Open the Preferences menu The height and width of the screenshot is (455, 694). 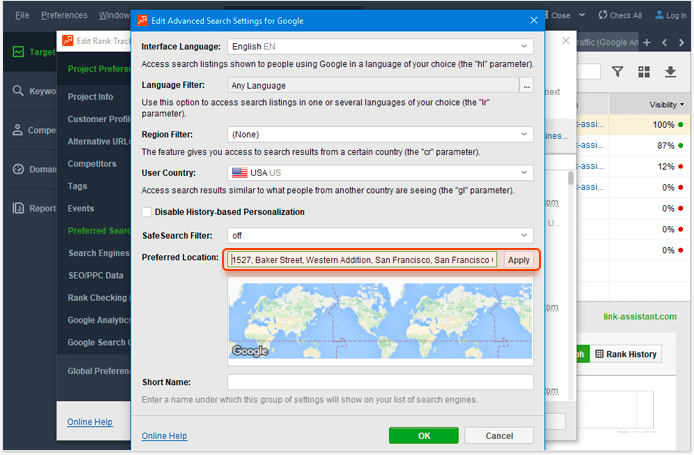coord(64,15)
